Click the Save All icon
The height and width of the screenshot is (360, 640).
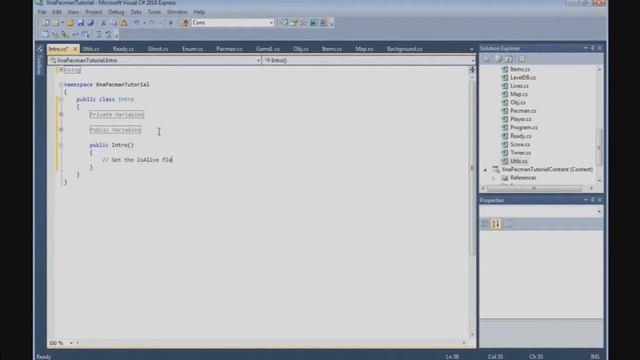[x=91, y=23]
